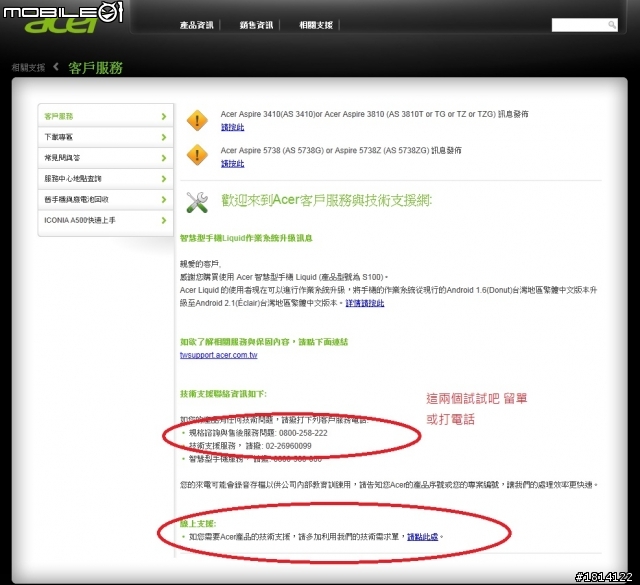The height and width of the screenshot is (585, 640).
Task: Open 服務中心地點查詢 sidebar item
Action: (x=105, y=179)
